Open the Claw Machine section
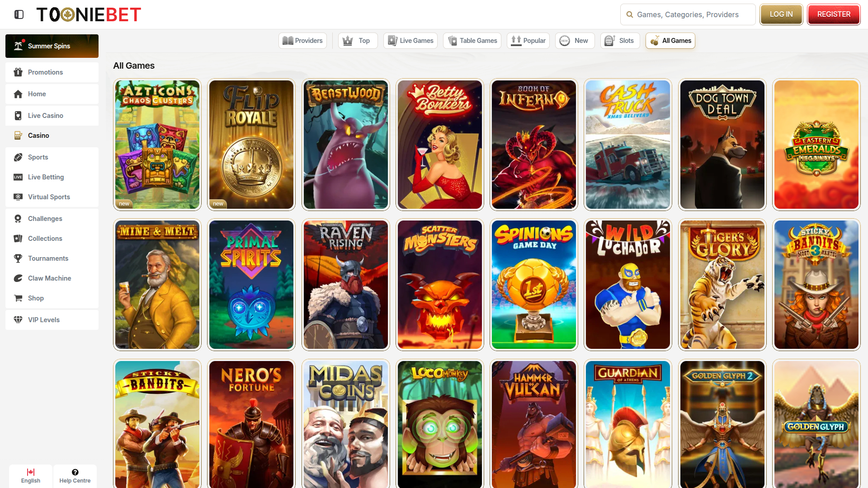Viewport: 868px width, 488px height. click(x=18, y=278)
